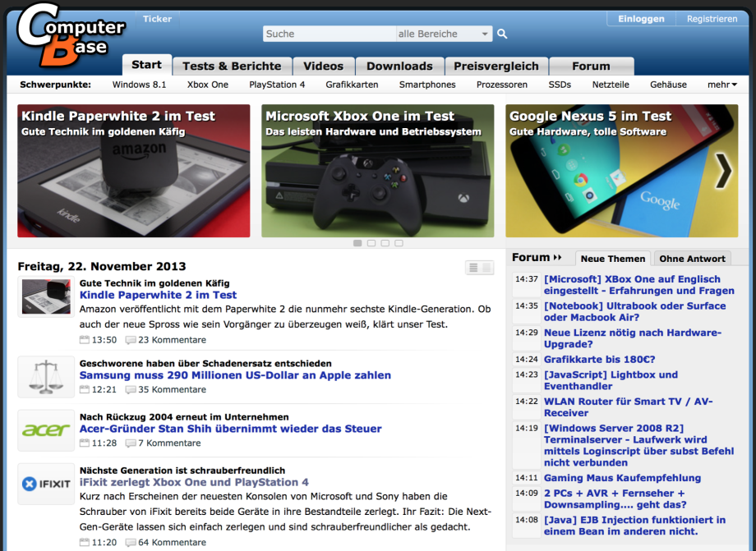
Task: Open thread 'WLAN Router für Smart TV'
Action: [629, 407]
